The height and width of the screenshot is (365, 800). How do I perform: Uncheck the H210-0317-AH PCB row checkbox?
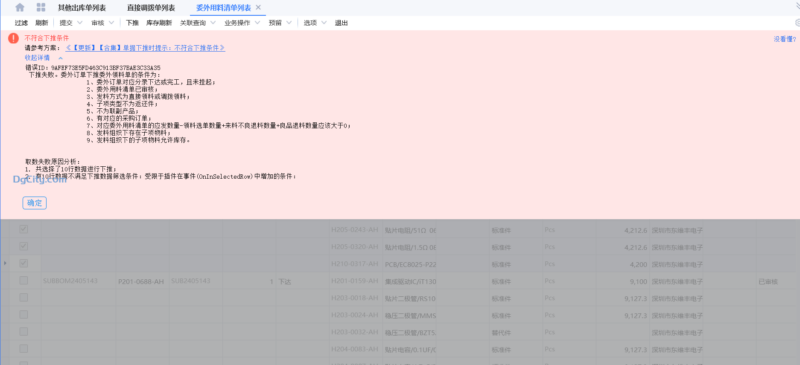[x=23, y=263]
